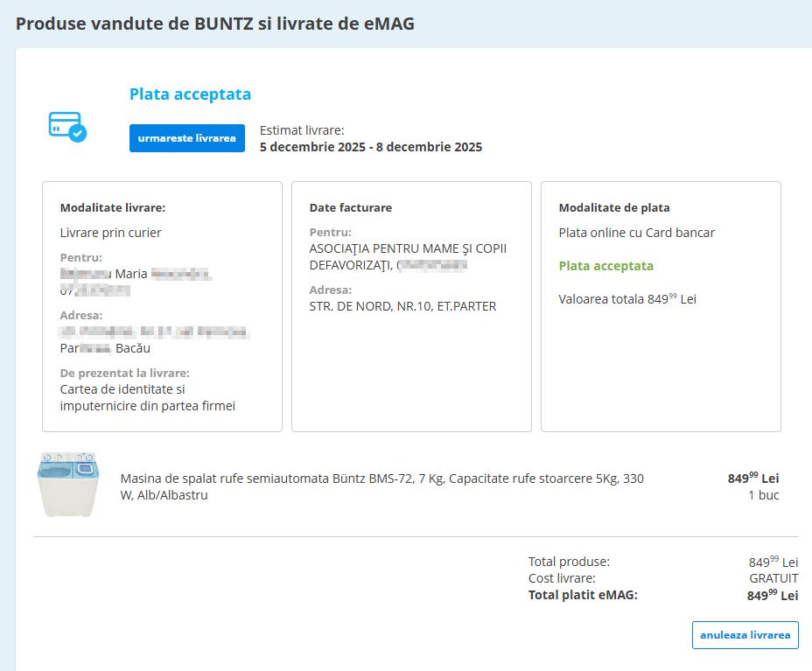Click the "Produse vandute de BUNTZ" header
This screenshot has height=671, width=812.
pos(214,24)
